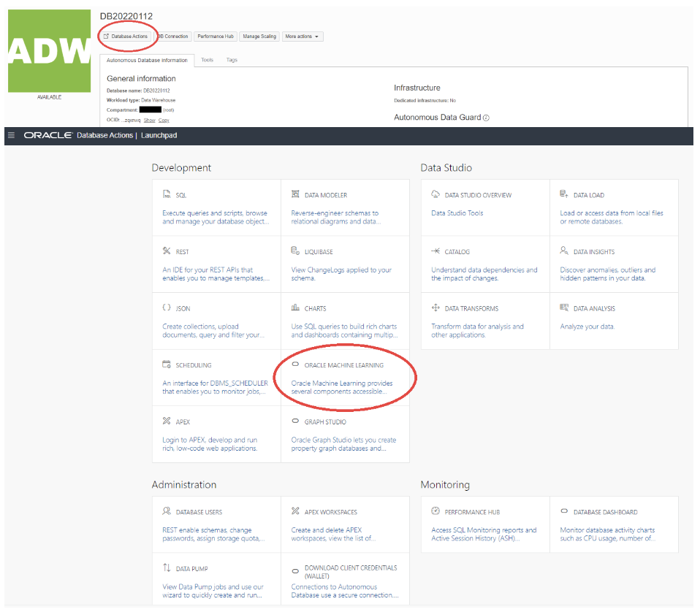
Task: Click the Download Client Credentials icon
Action: point(295,571)
